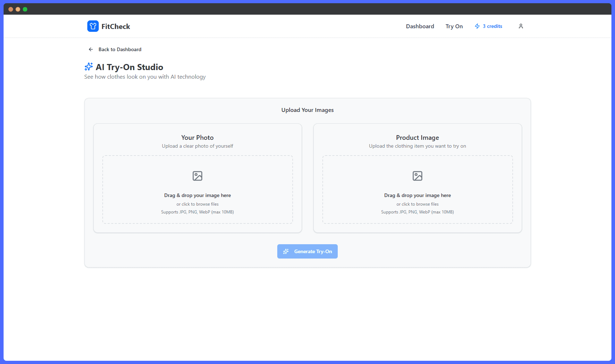Click drag & drop text under Your Photo
Image resolution: width=615 pixels, height=364 pixels.
click(x=197, y=196)
